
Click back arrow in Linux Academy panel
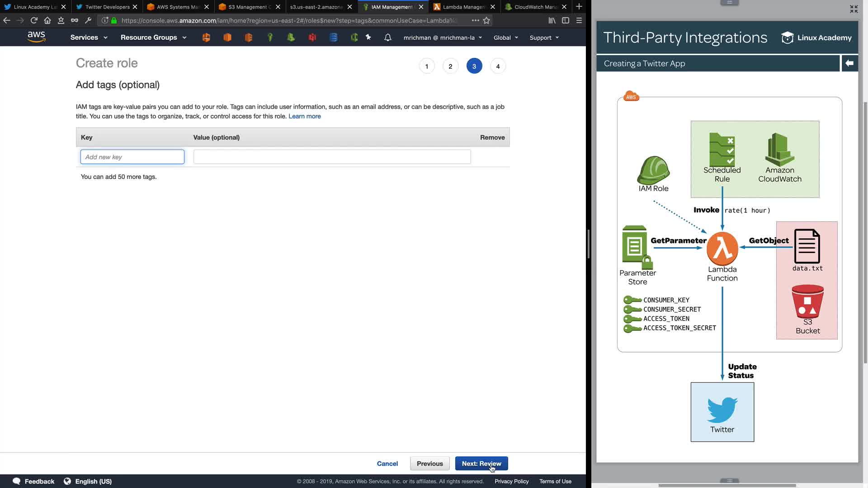(849, 63)
